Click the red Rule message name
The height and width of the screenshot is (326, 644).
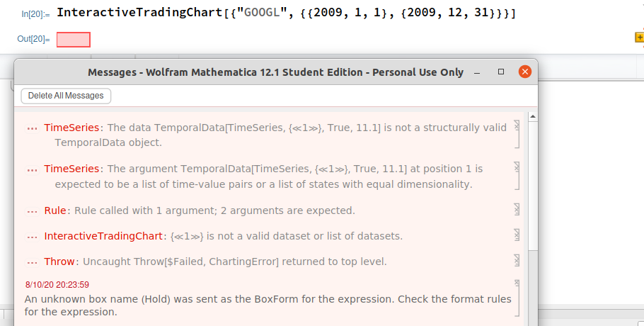(55, 210)
